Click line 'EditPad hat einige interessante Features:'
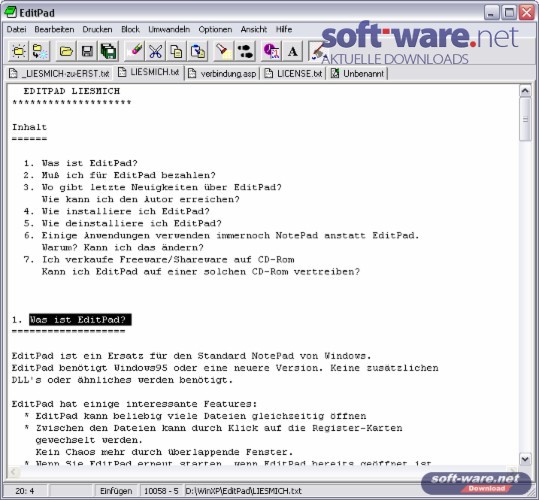This screenshot has width=539, height=500. coord(134,404)
